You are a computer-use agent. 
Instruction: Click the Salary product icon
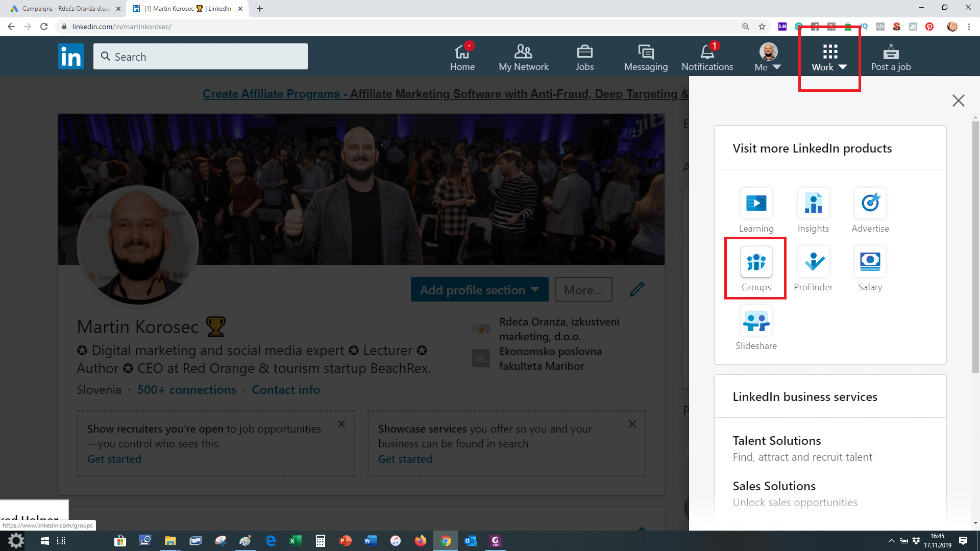pos(870,262)
